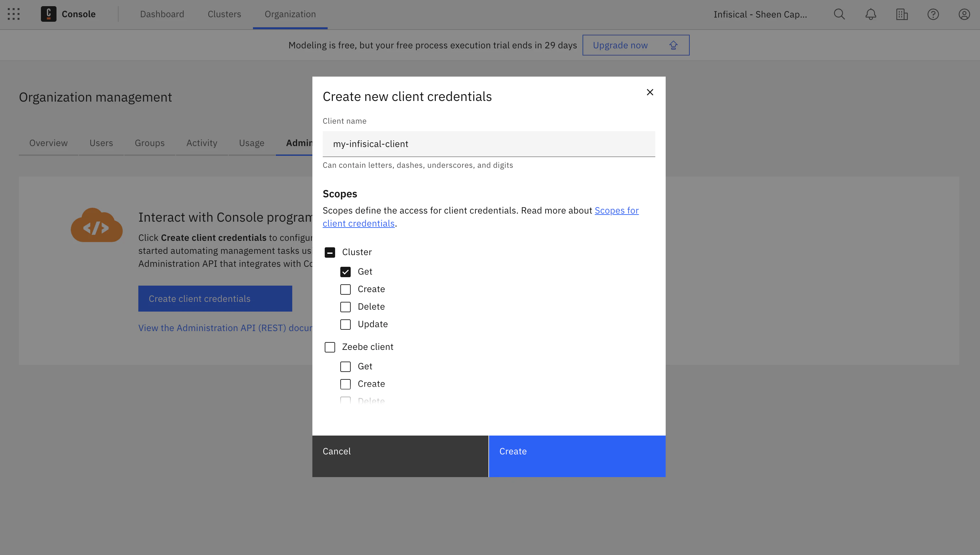Screen dimensions: 980x555
Task: Switch to the Overview tab
Action: point(48,143)
